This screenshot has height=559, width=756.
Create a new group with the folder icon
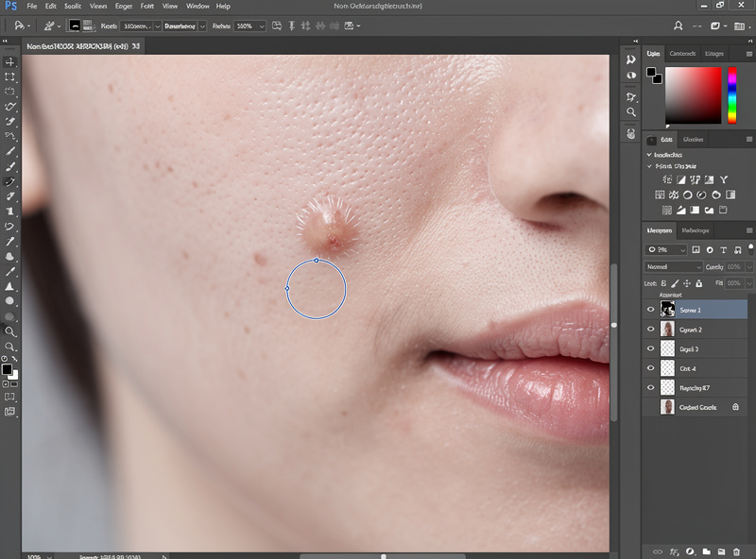tap(706, 551)
